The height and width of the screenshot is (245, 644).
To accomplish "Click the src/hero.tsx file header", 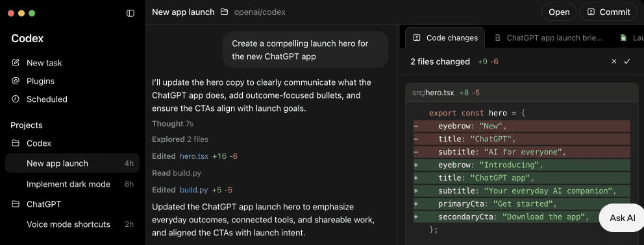I will coord(521,93).
